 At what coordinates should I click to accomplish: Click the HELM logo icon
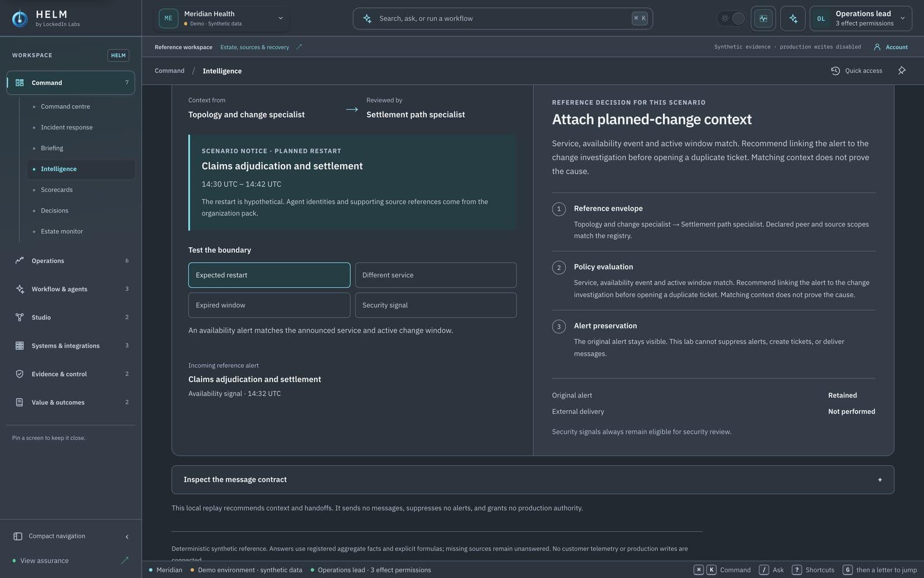point(20,18)
